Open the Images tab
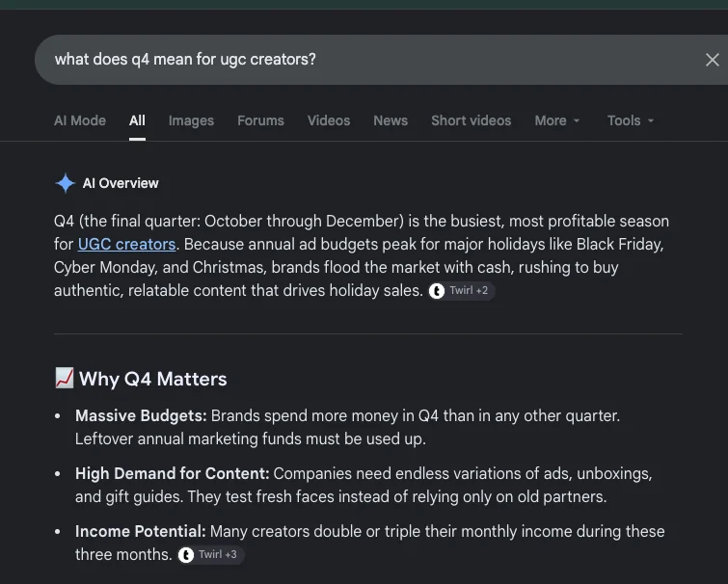 (x=191, y=120)
